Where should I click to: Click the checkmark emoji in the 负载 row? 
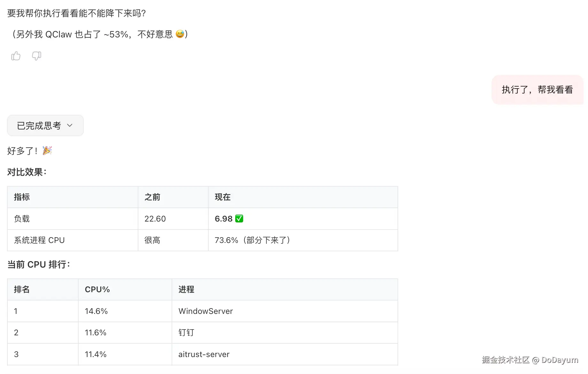click(x=239, y=219)
